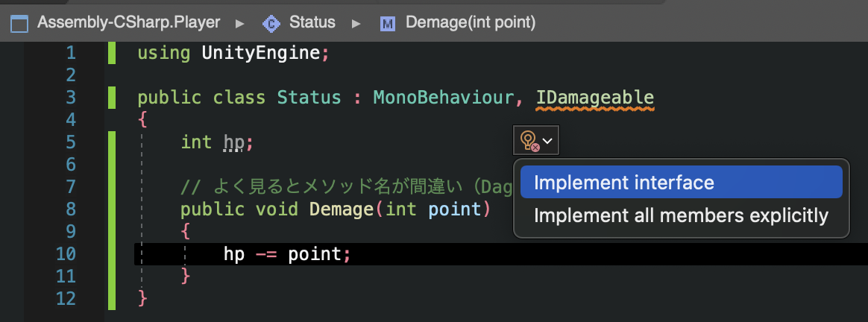The height and width of the screenshot is (322, 868).
Task: Click the class icon beside Status
Action: [271, 23]
